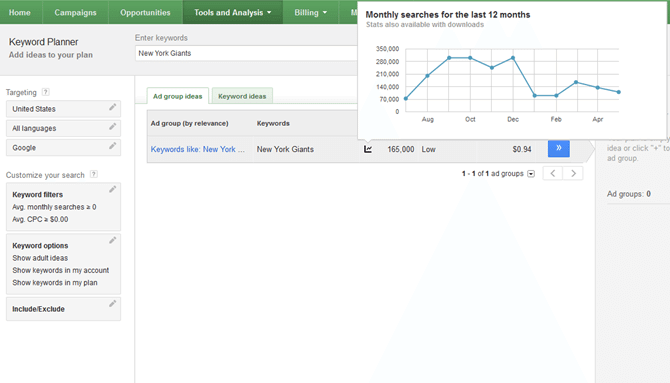Click the December data point on chart
The image size is (670, 383).
(x=513, y=58)
